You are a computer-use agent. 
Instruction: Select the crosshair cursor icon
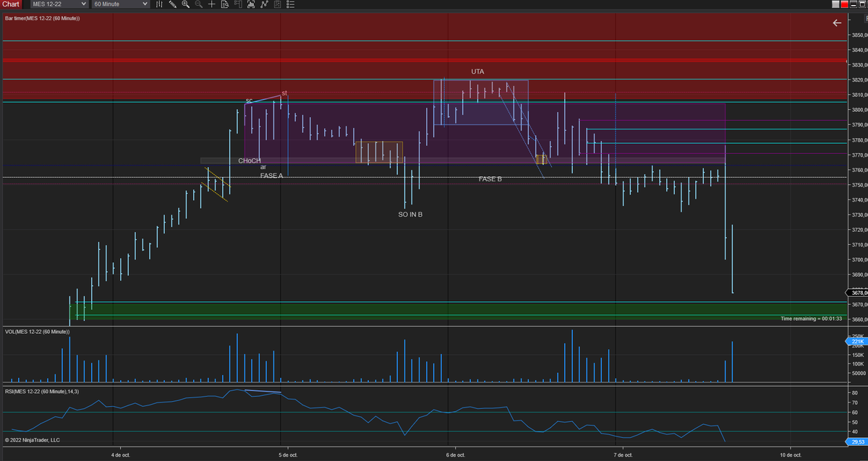pos(212,4)
